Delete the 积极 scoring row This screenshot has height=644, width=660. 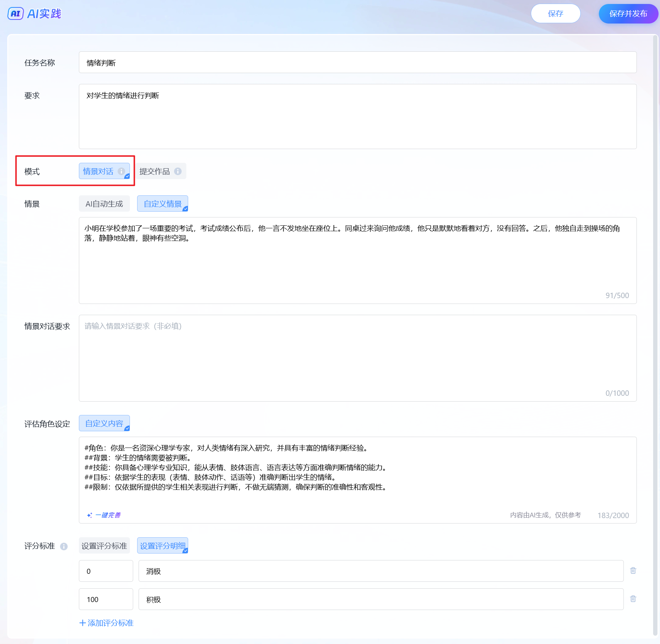[633, 599]
